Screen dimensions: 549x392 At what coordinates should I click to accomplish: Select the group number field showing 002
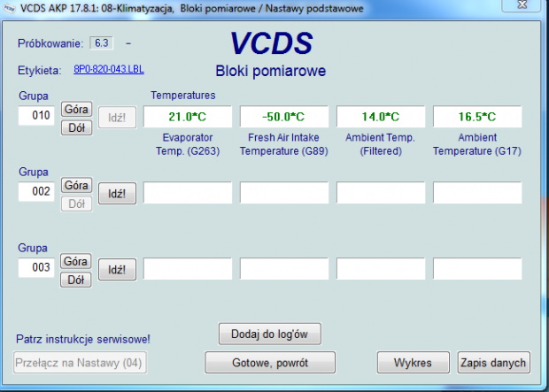click(x=36, y=191)
